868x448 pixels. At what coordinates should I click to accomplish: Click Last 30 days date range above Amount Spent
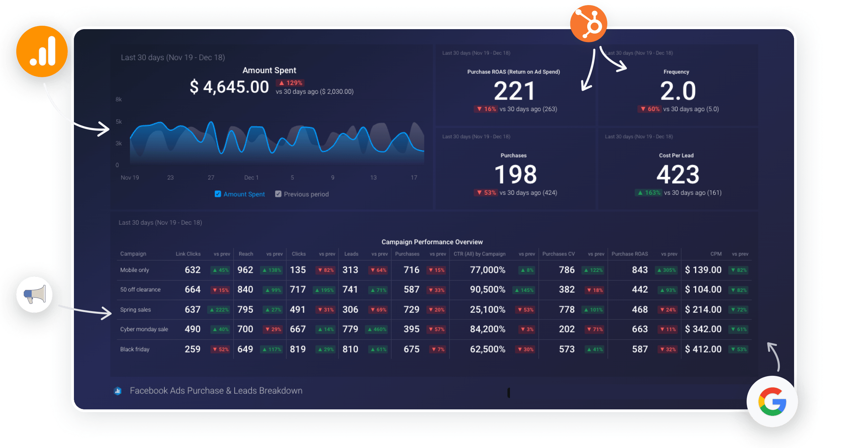click(x=173, y=58)
